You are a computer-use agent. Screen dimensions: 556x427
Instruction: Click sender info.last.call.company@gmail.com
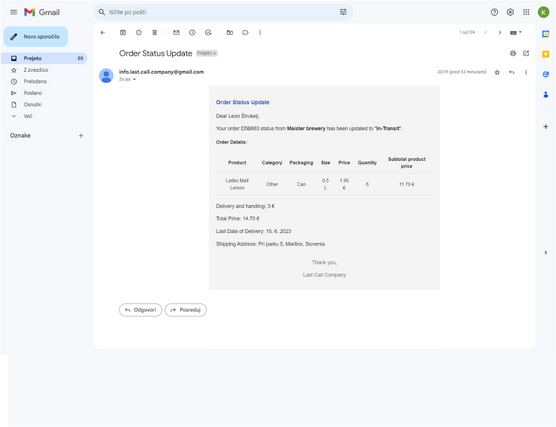point(161,72)
